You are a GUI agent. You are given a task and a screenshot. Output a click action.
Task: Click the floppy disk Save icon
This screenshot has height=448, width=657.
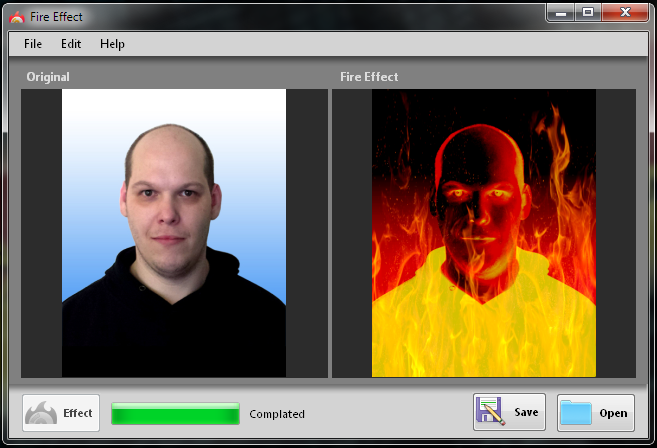tap(491, 412)
